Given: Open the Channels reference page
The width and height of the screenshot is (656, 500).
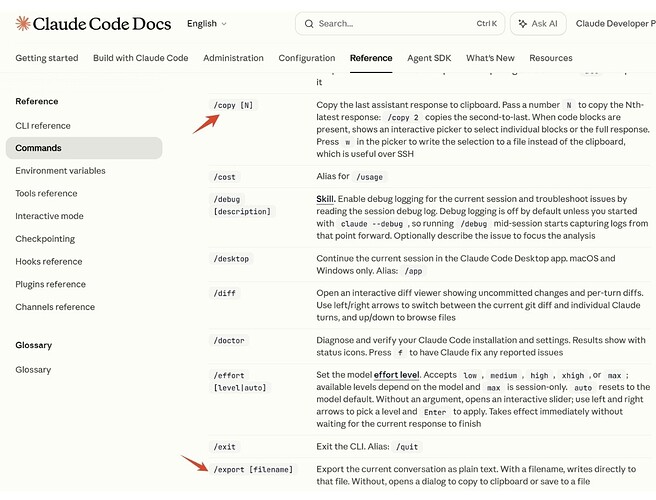Looking at the screenshot, I should [55, 307].
